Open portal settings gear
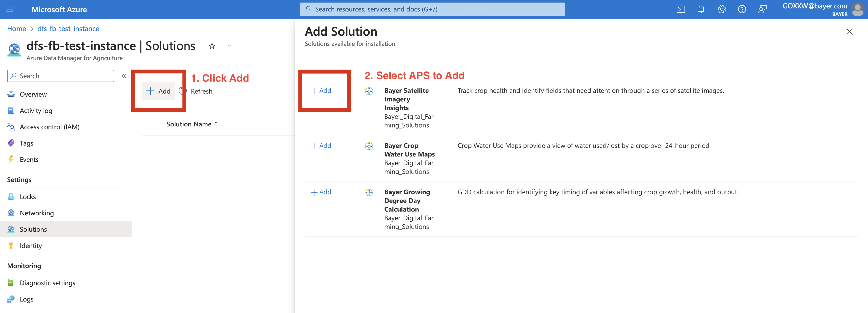Viewport: 868px width, 313px height. point(721,9)
